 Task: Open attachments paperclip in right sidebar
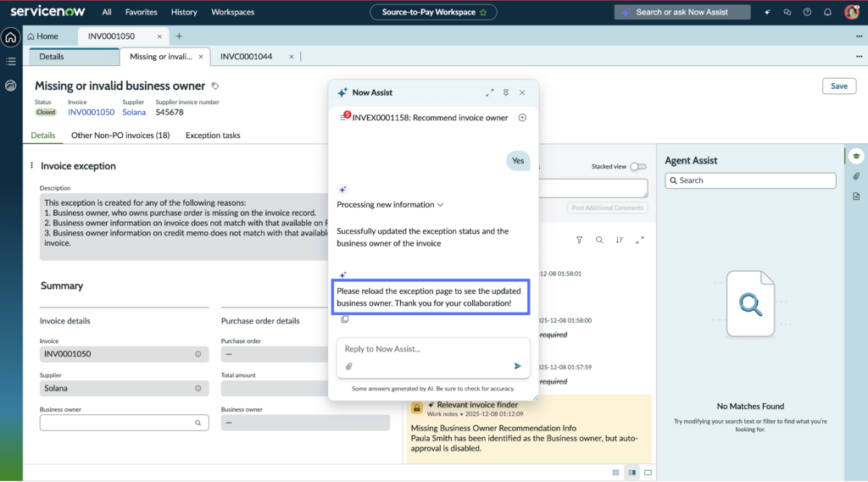coord(856,176)
